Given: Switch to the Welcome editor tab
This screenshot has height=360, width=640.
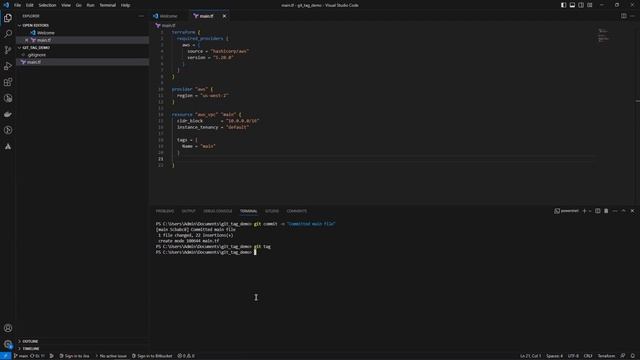Looking at the screenshot, I should [x=168, y=16].
